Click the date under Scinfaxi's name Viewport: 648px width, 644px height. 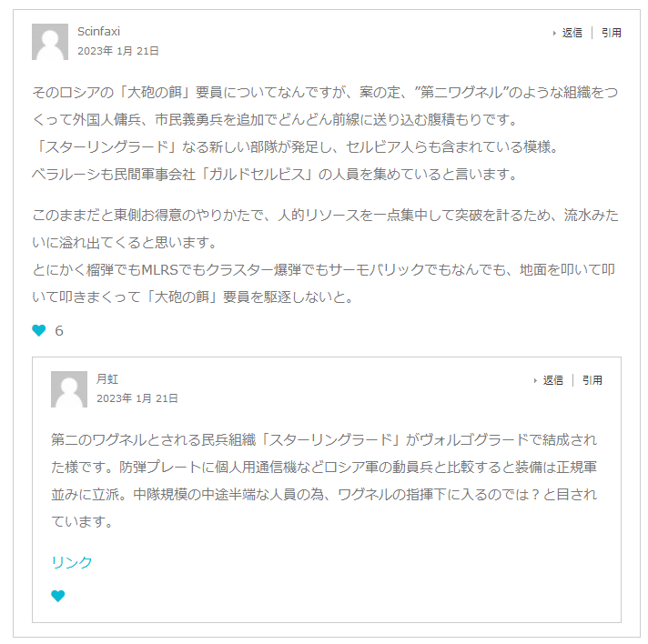point(118,51)
